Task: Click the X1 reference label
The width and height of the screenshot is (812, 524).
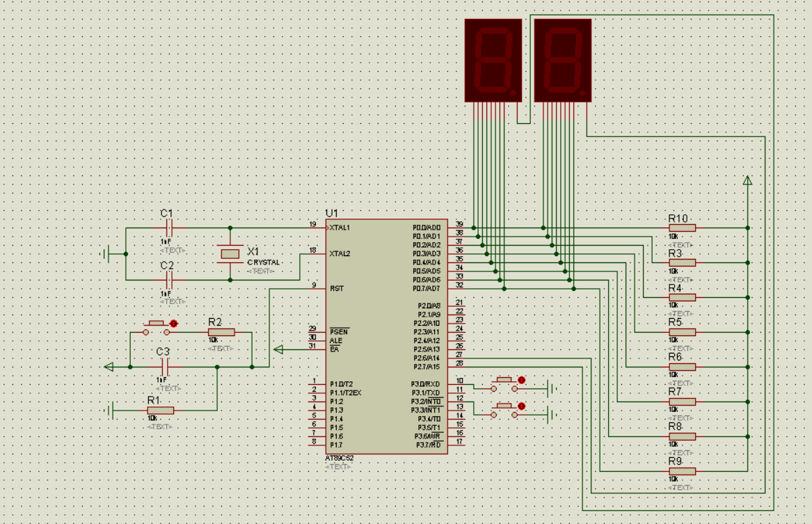Action: pyautogui.click(x=253, y=252)
